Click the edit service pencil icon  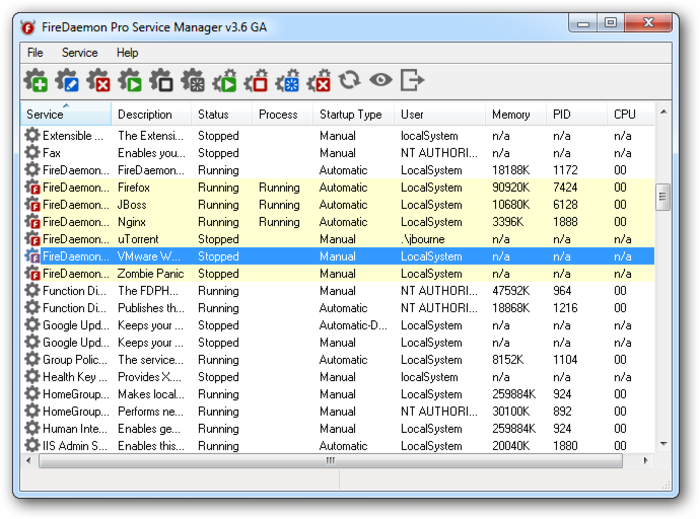(67, 81)
